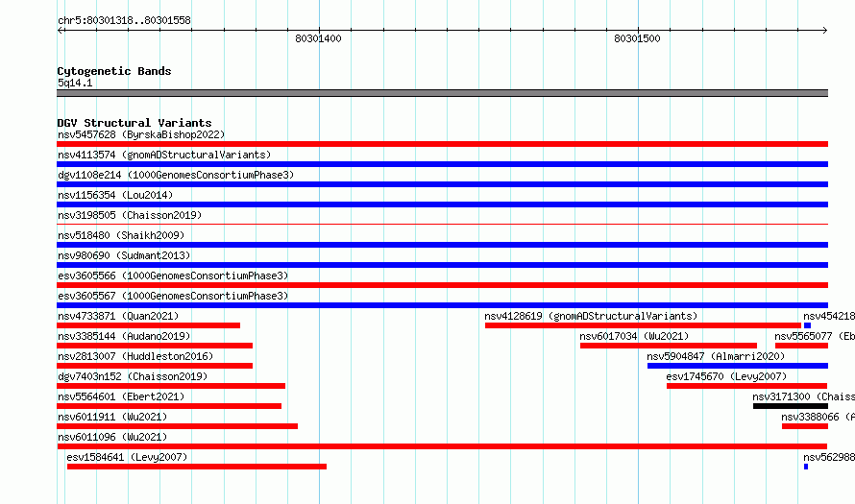Open the DGV Structural Variants track title

point(134,123)
